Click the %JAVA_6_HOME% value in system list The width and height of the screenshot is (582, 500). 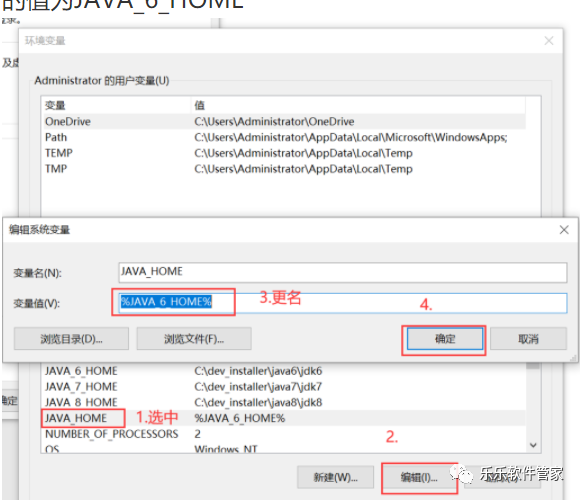coord(240,418)
